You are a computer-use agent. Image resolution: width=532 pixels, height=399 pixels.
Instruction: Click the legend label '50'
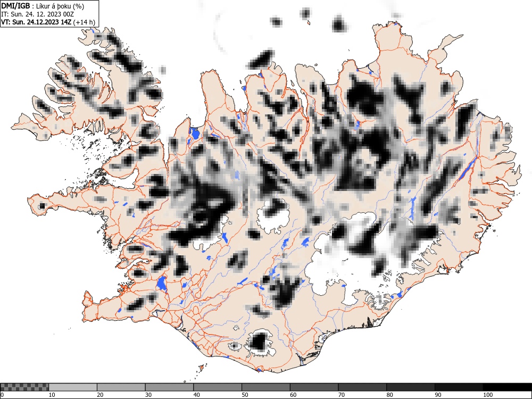(245, 395)
